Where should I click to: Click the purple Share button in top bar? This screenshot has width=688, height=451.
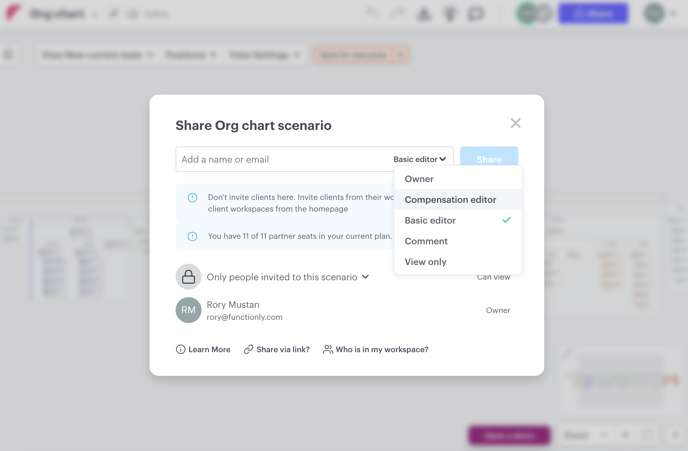pyautogui.click(x=593, y=14)
